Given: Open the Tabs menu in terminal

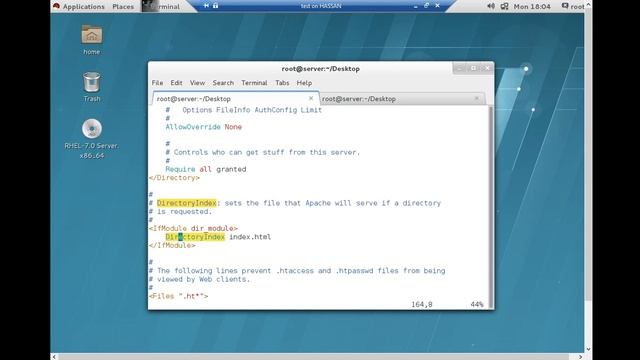Looking at the screenshot, I should [282, 83].
